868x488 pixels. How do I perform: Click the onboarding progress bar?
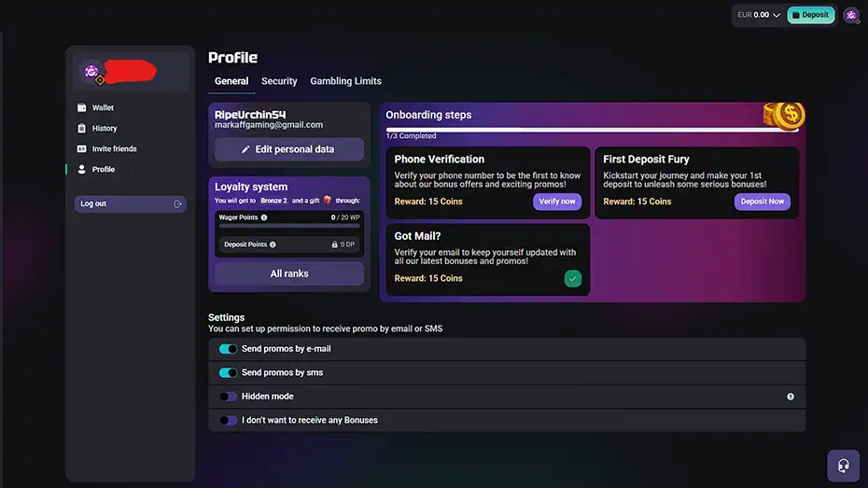tap(593, 130)
